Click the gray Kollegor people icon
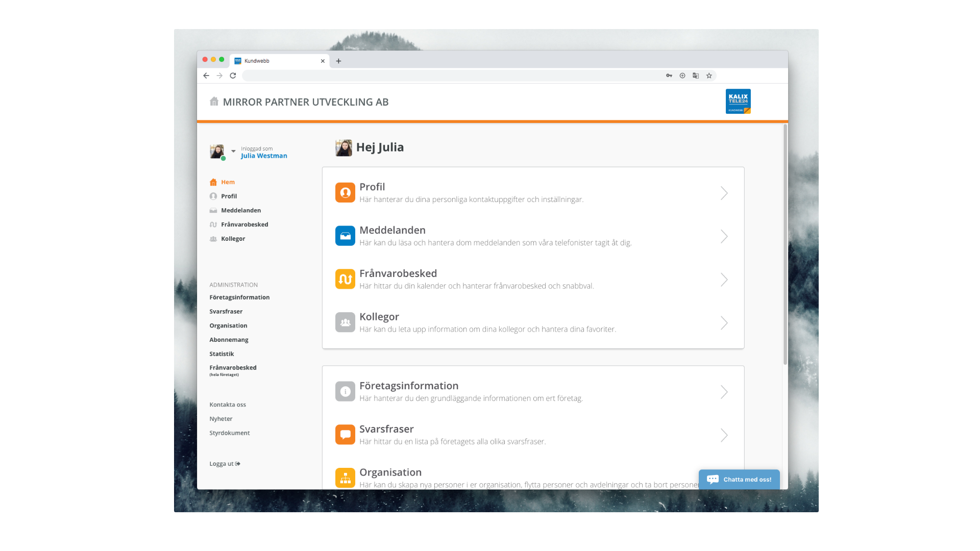The width and height of the screenshot is (980, 551). click(x=345, y=322)
